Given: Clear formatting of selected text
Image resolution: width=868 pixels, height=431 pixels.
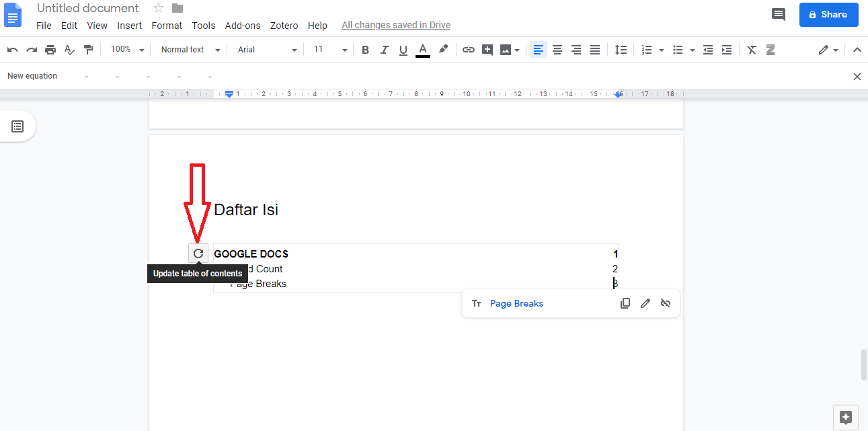Looking at the screenshot, I should coord(751,49).
